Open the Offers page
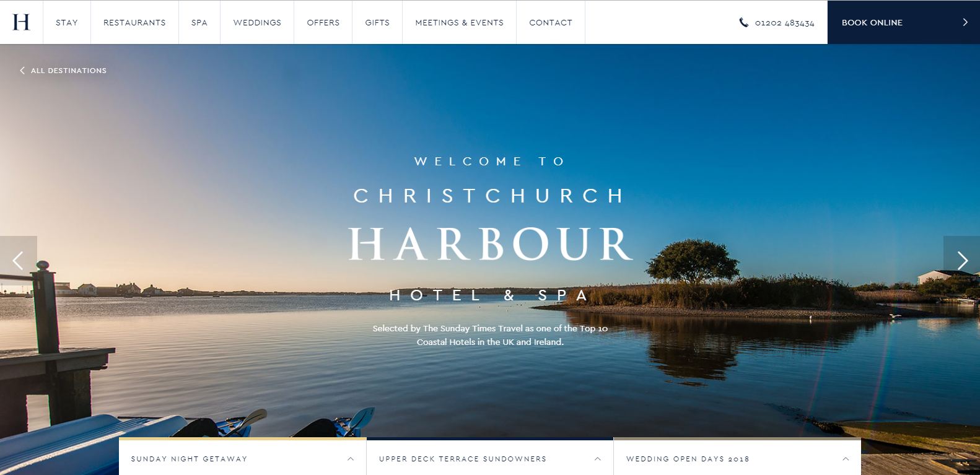Image resolution: width=980 pixels, height=475 pixels. click(x=323, y=22)
